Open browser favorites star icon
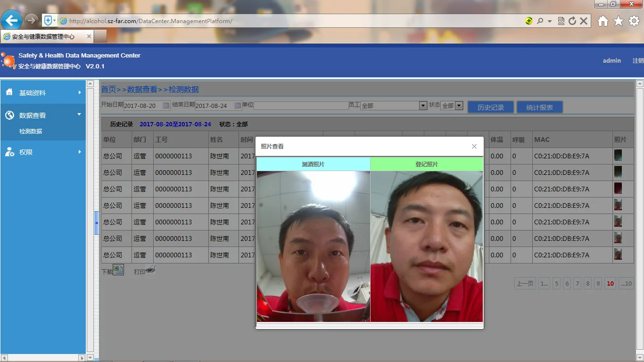 pyautogui.click(x=619, y=21)
